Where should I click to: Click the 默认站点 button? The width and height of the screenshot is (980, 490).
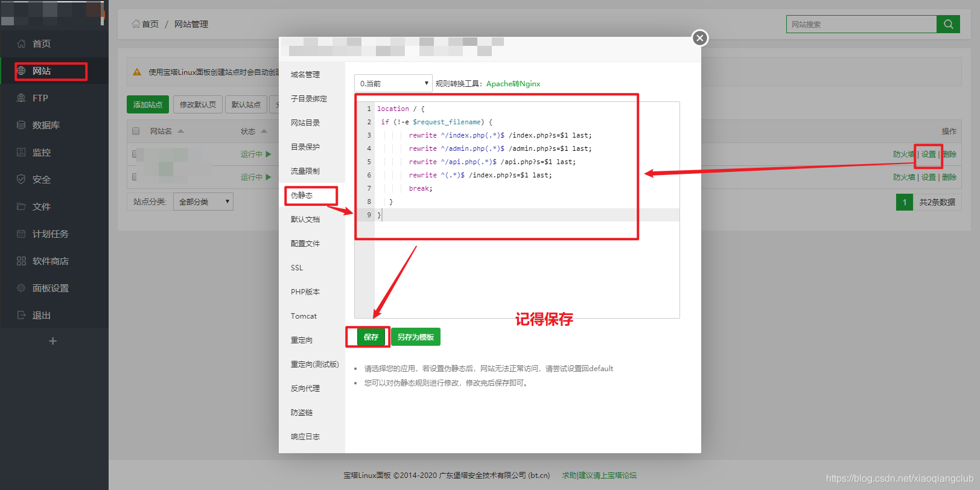point(246,104)
